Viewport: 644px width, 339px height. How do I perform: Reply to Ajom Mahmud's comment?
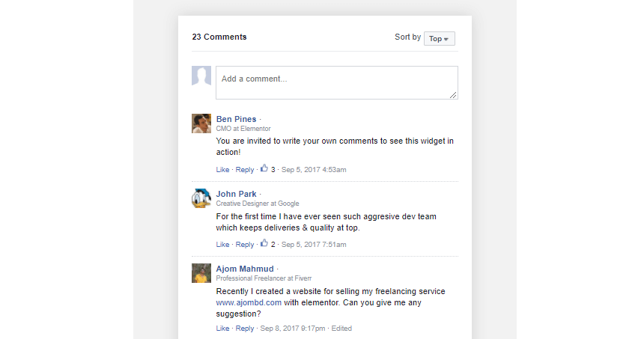coord(244,329)
